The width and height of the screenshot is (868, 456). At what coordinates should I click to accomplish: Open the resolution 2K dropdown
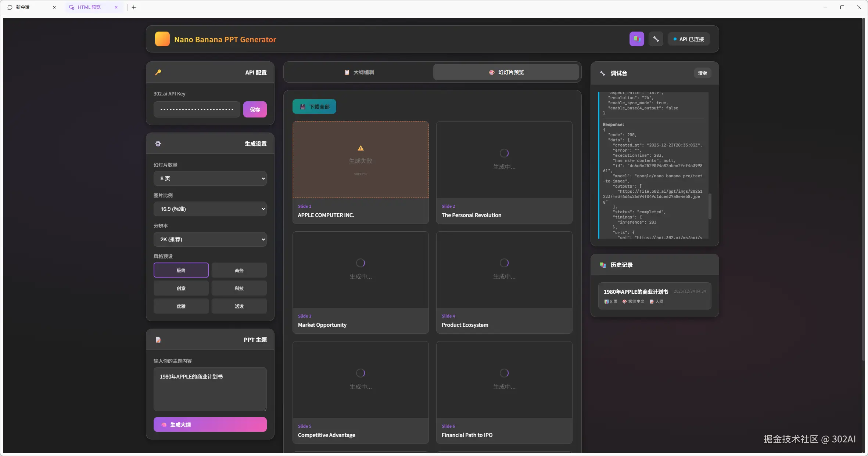pos(210,239)
